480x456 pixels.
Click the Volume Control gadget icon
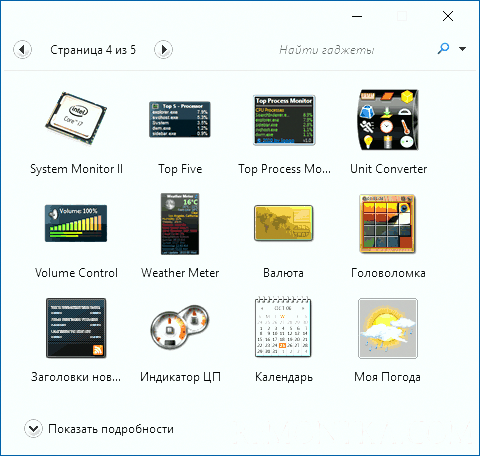pyautogui.click(x=76, y=223)
